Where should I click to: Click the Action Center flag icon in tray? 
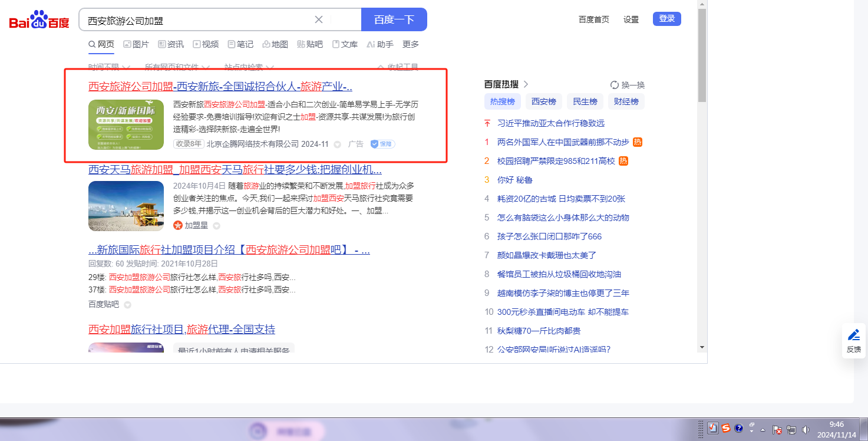click(x=777, y=430)
